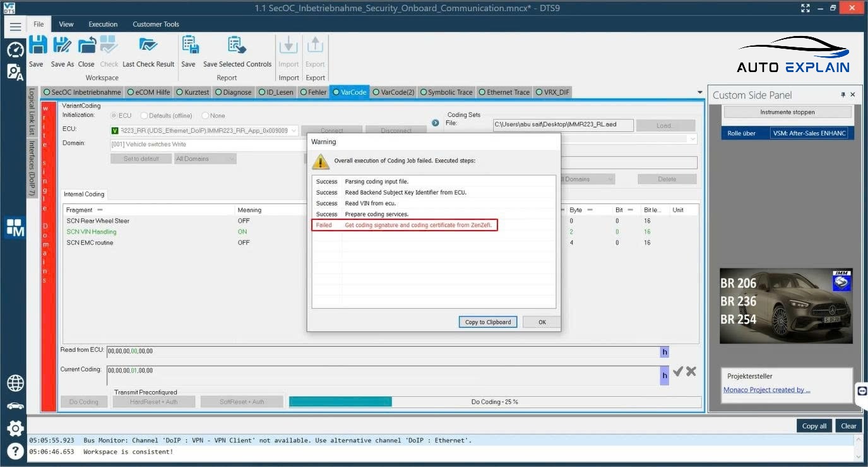Click the Do Coding progress bar
This screenshot has width=868, height=467.
click(x=494, y=402)
